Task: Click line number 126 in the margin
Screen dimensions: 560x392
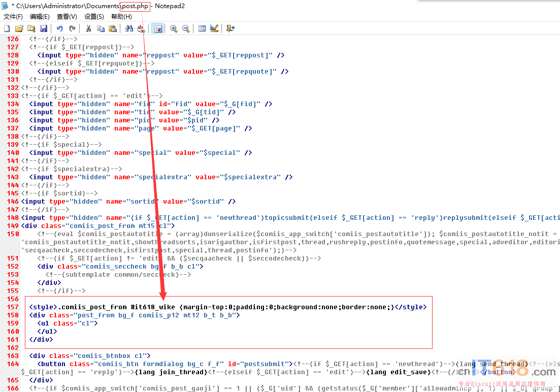Action: (13, 39)
